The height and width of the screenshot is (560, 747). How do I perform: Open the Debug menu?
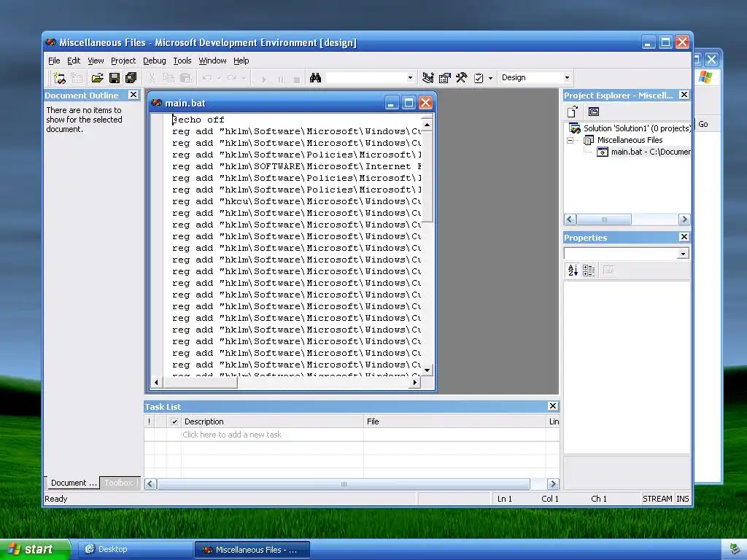[155, 61]
